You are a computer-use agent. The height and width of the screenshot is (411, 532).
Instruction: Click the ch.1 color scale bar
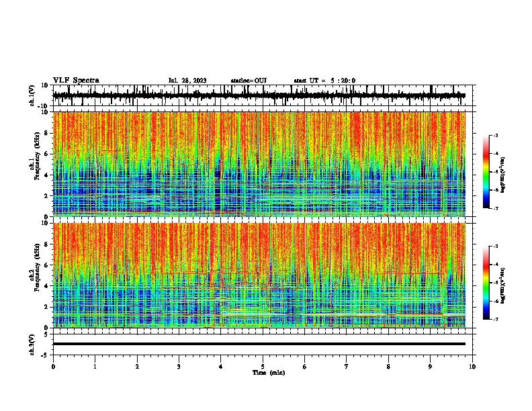coord(486,172)
